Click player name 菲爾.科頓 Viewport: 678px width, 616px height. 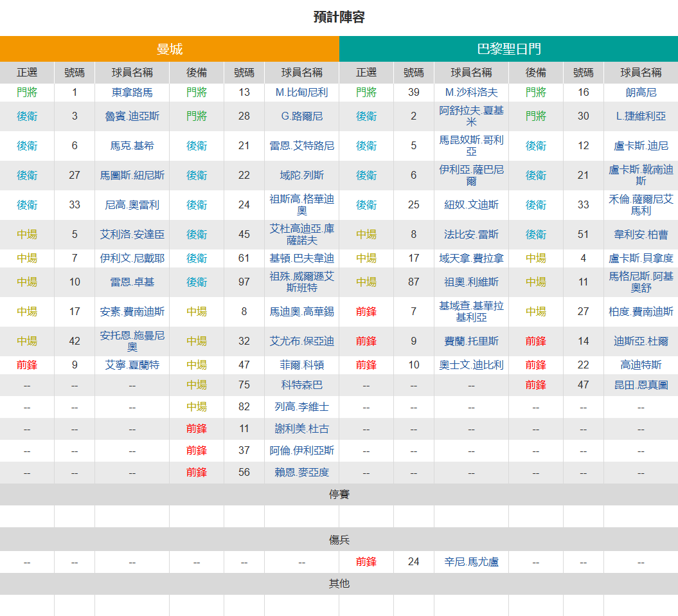click(x=302, y=365)
